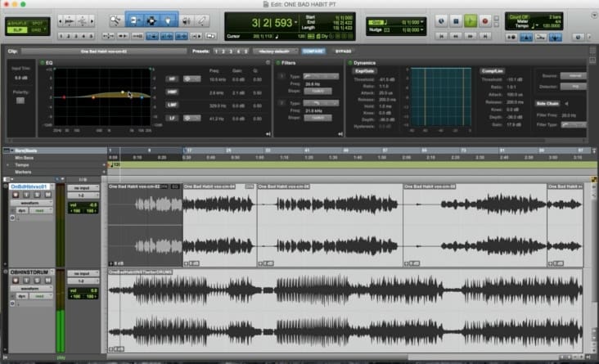Click the horizontal zoom out arrow
Image resolution: width=599 pixels, height=364 pixels.
pos(60,21)
